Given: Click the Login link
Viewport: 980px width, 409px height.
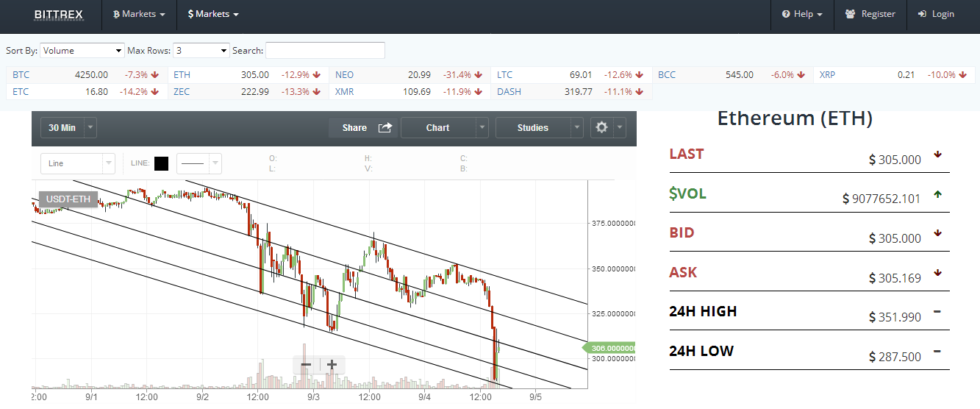Looking at the screenshot, I should (x=936, y=14).
